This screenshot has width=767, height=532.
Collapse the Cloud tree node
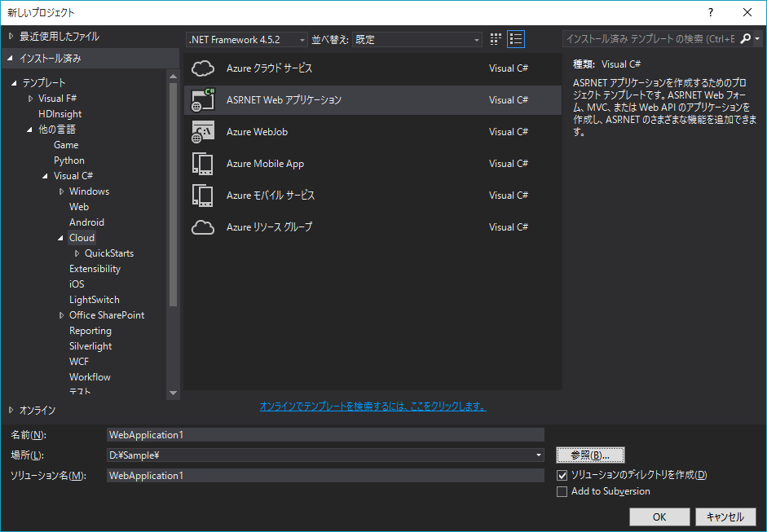(x=60, y=238)
